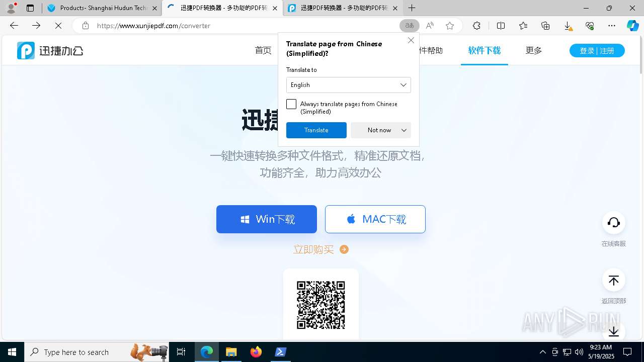Click the forward navigation arrow
Screen dimensions: 644x362
coord(36,26)
